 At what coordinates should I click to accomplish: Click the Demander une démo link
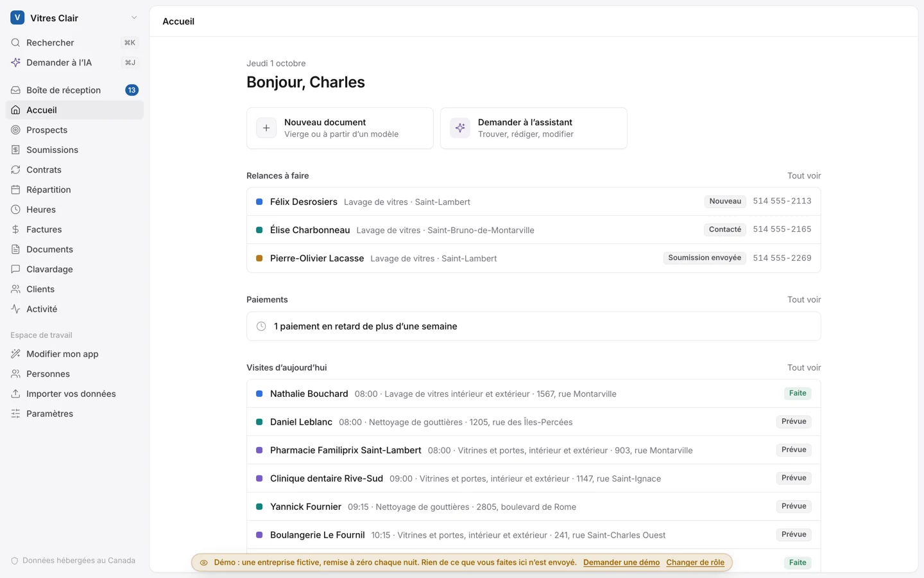tap(621, 563)
